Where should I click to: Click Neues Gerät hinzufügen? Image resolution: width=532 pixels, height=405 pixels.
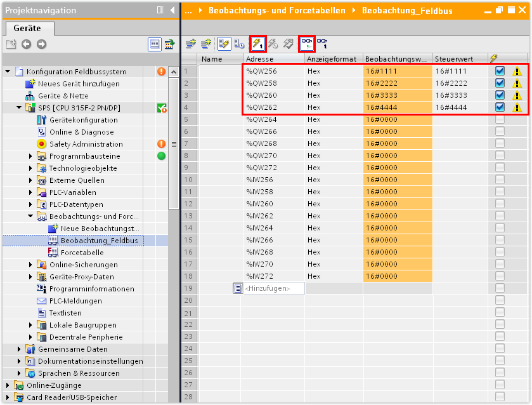(x=78, y=84)
